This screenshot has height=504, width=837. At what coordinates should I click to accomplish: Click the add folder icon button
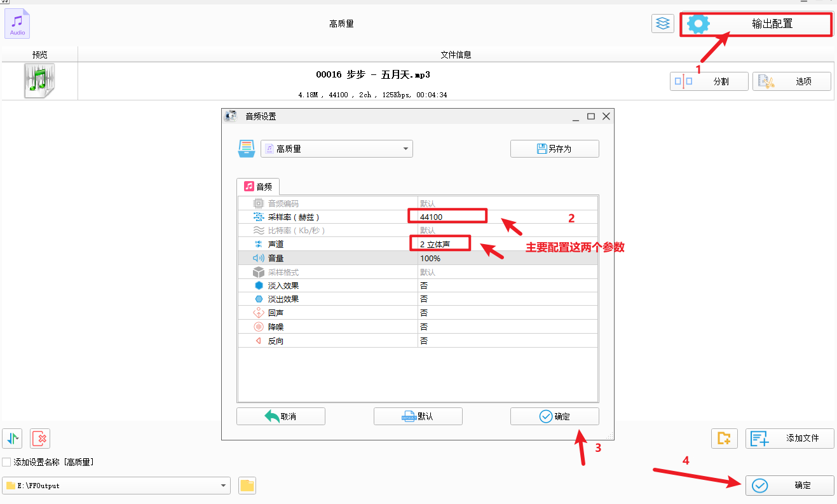[724, 438]
